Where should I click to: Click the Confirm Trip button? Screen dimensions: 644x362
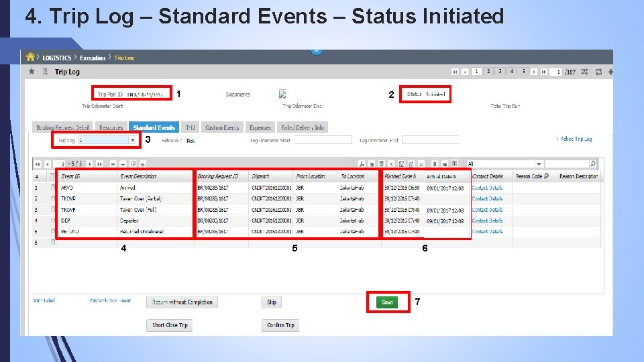[x=280, y=325]
